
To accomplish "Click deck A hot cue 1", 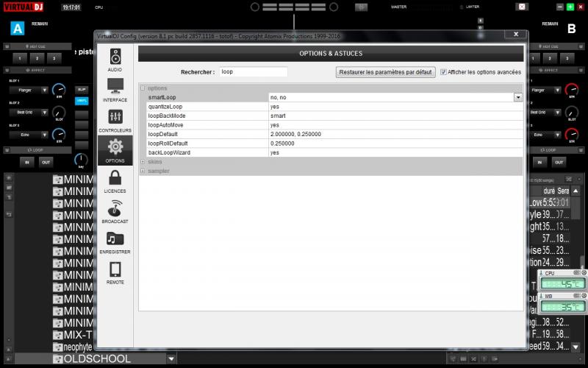I will (x=20, y=58).
